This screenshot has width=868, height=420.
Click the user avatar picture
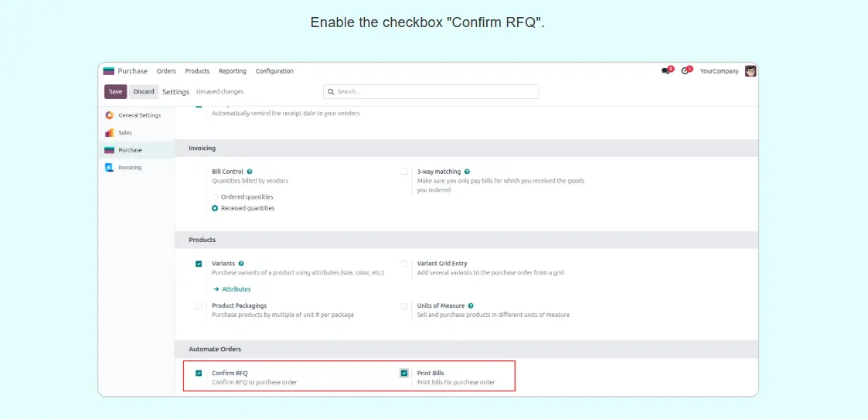tap(750, 71)
